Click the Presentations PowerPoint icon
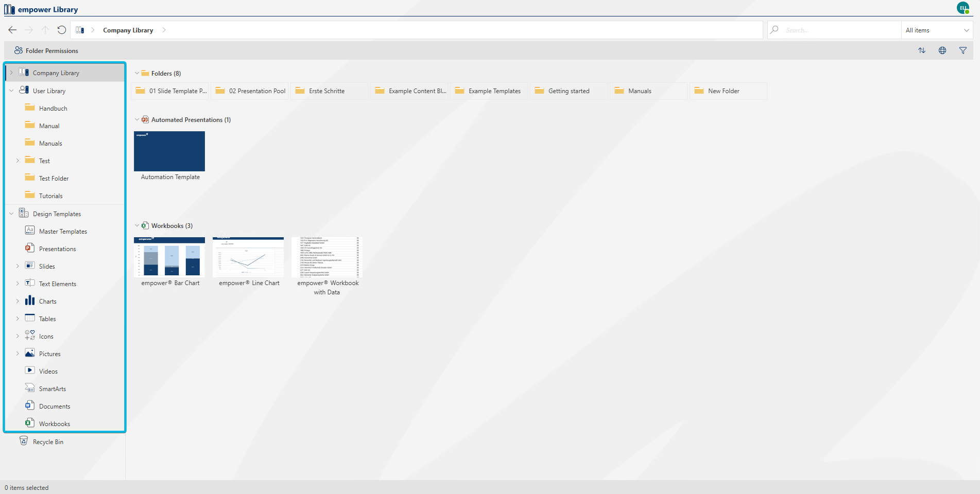The image size is (980, 494). coord(30,248)
